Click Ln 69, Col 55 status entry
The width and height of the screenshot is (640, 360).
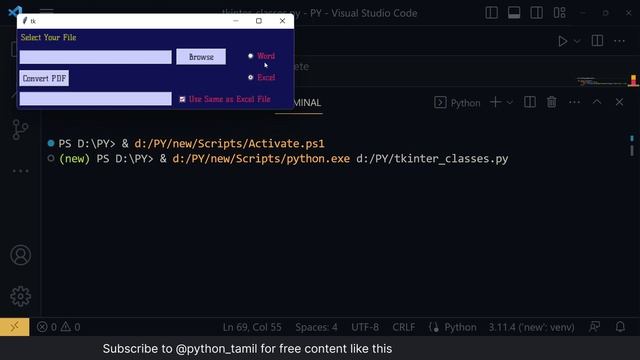coord(252,327)
